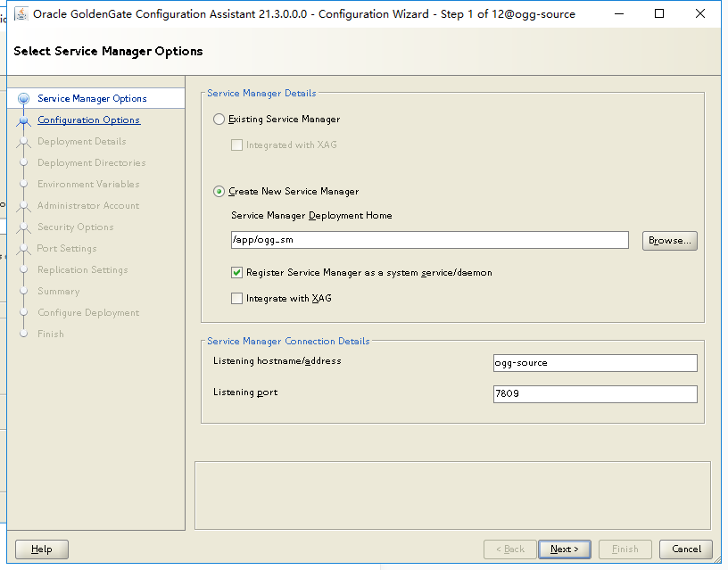Select the Create New Service Manager radio button
Viewport: 728px width, 570px height.
coord(219,191)
